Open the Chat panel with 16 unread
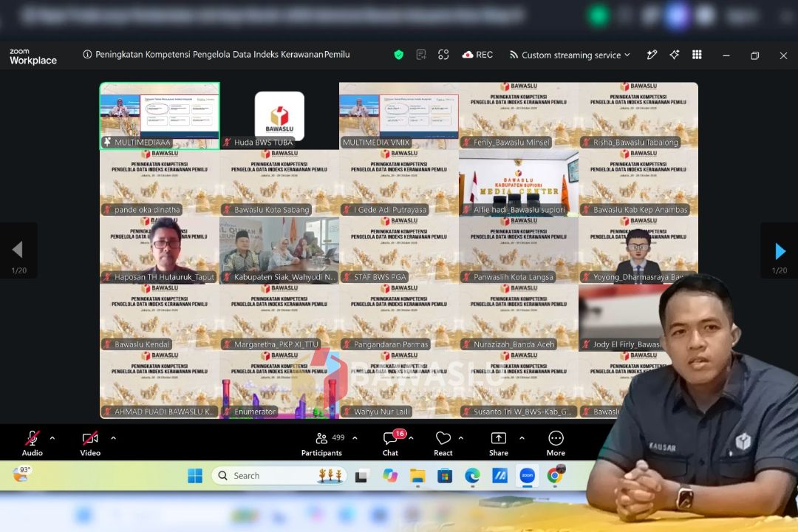This screenshot has height=532, width=798. [x=390, y=444]
